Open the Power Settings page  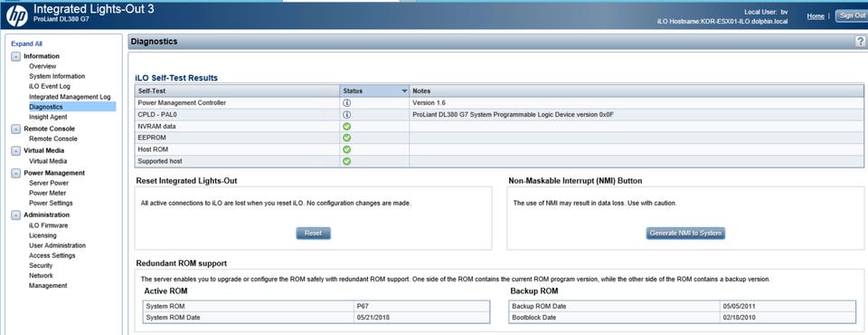tap(51, 203)
